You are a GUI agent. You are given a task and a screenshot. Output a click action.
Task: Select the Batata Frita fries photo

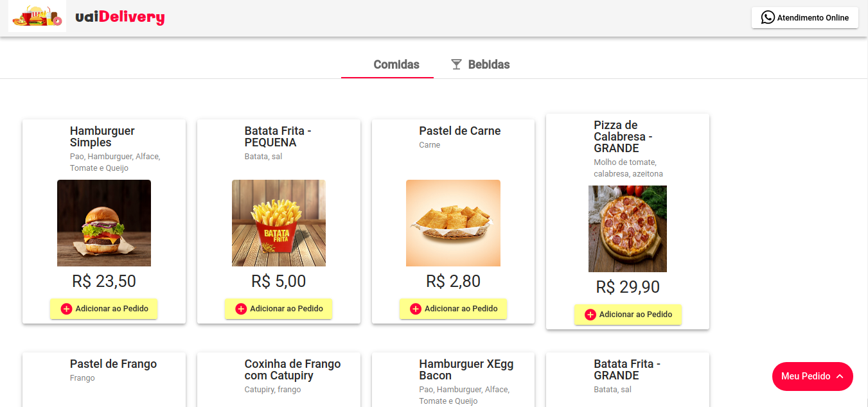click(279, 223)
